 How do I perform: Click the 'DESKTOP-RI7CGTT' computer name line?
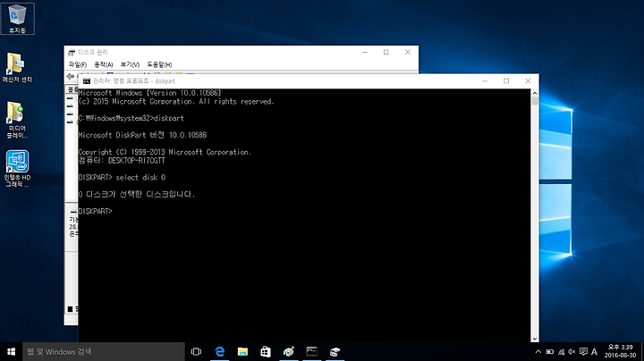122,161
